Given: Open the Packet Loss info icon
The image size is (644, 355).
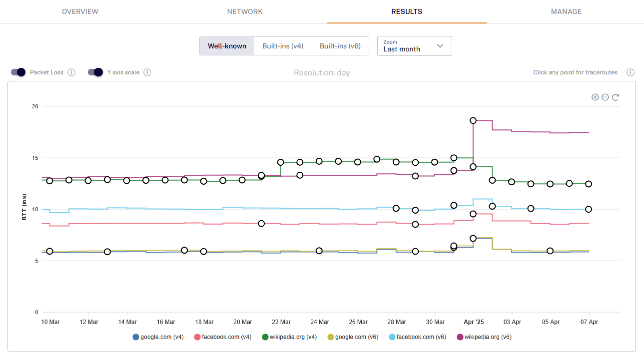Looking at the screenshot, I should tap(71, 72).
